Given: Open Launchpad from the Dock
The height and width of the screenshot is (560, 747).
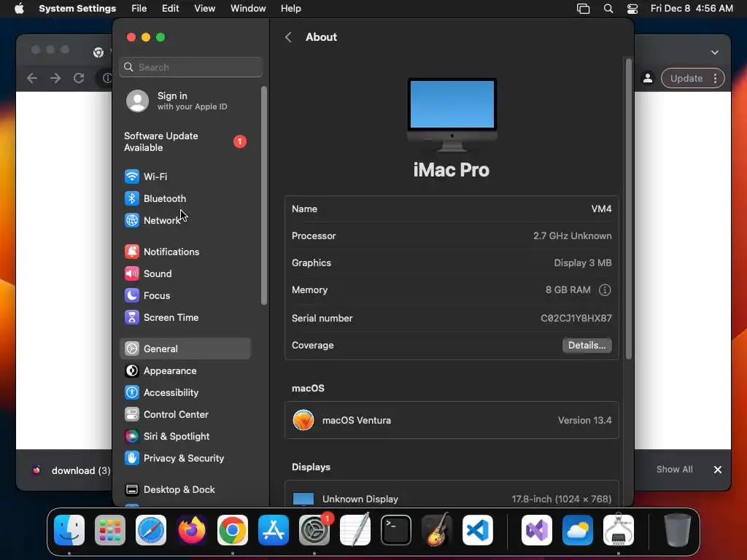Looking at the screenshot, I should (110, 531).
